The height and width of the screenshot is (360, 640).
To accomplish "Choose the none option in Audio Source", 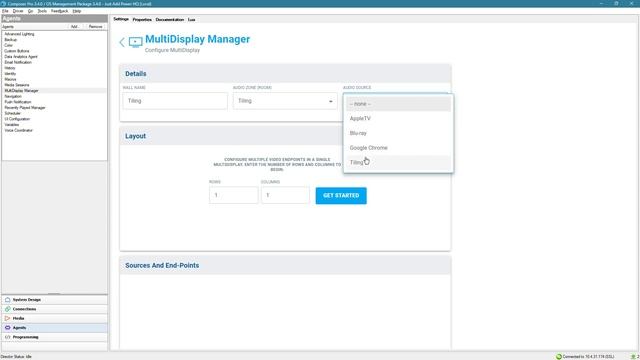I will tap(398, 104).
